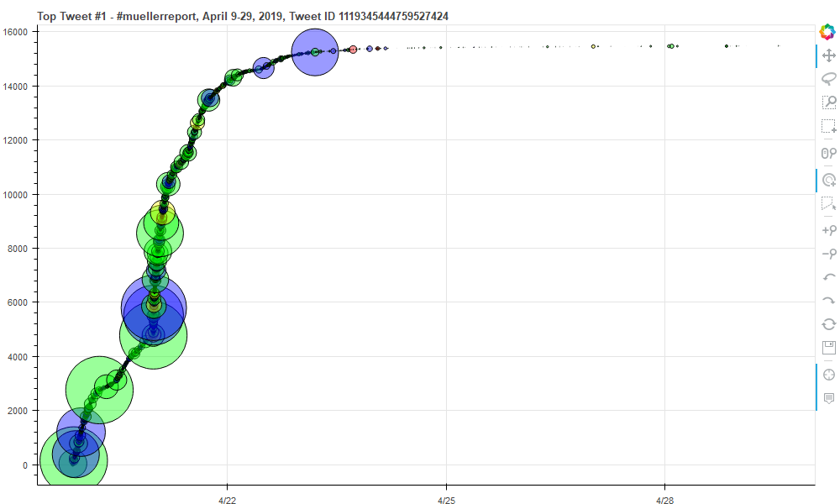The image size is (840, 504).
Task: Select the Pan tool
Action: click(828, 55)
